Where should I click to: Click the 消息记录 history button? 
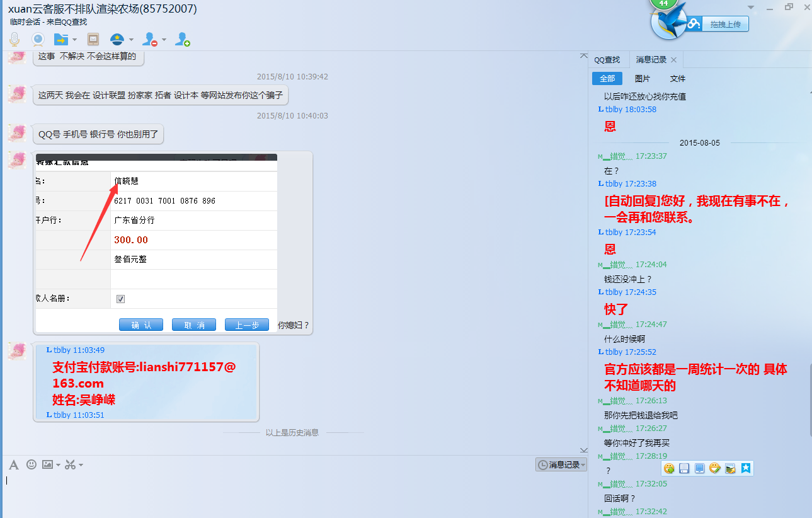click(561, 465)
